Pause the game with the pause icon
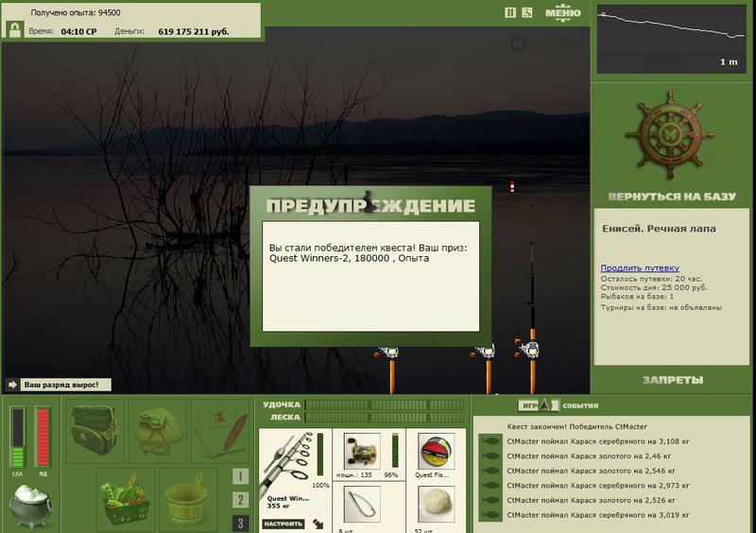The image size is (756, 533). [x=510, y=12]
